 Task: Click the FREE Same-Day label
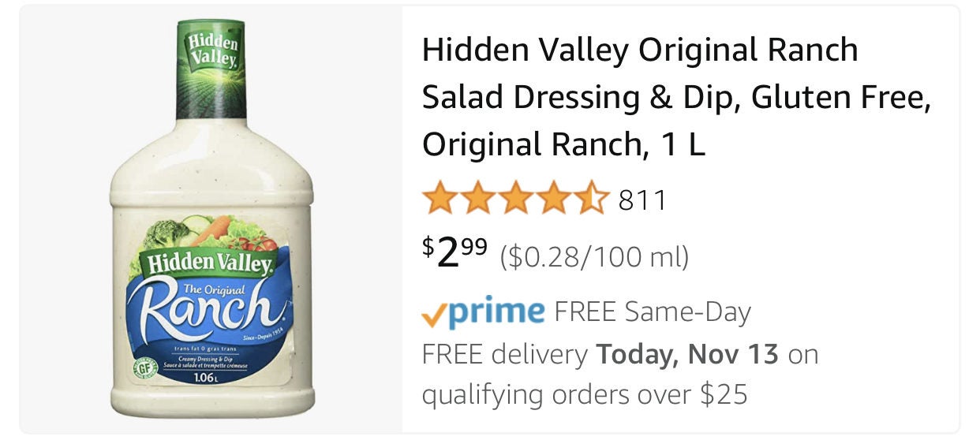[x=653, y=312]
